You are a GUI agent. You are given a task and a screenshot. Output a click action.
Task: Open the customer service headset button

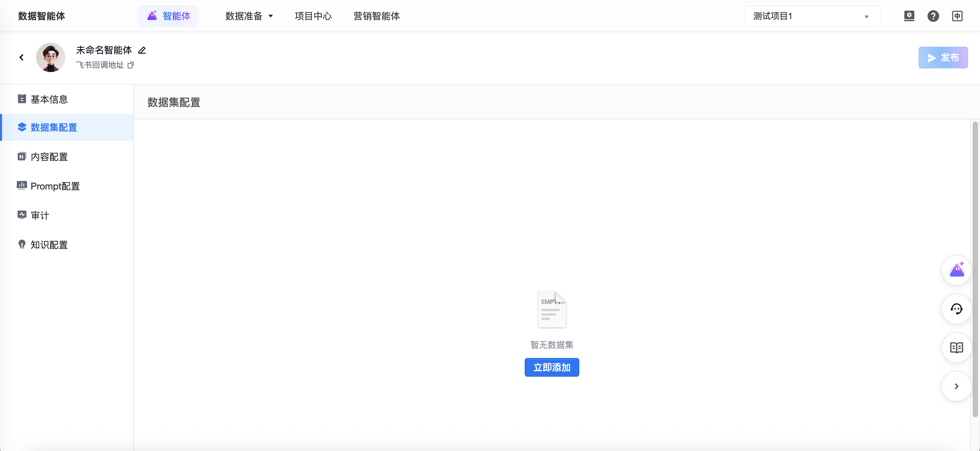coord(956,309)
